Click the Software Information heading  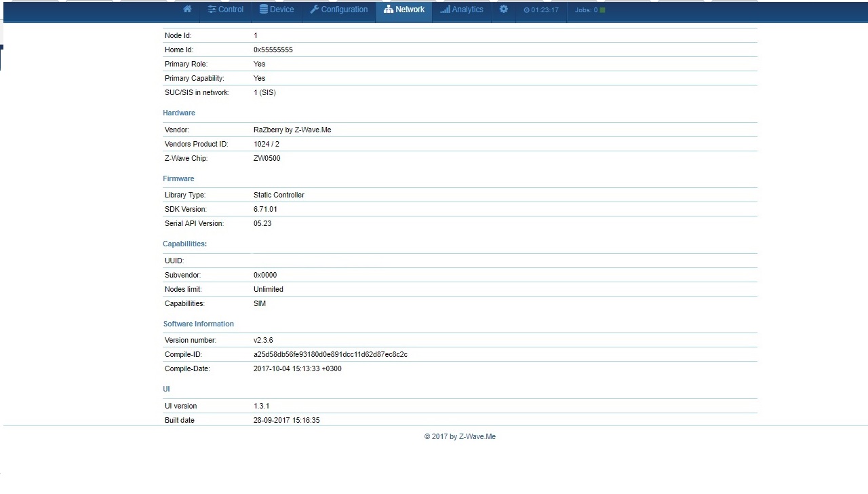tap(199, 324)
